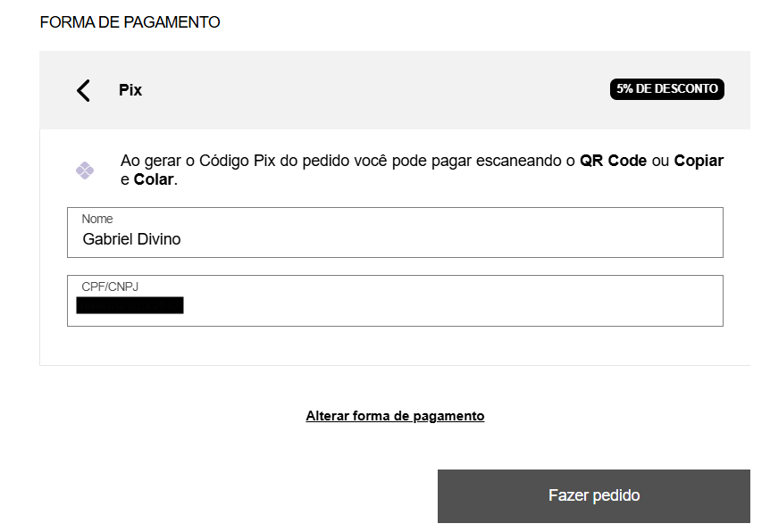Click the 5% DE DESCONTO badge
The image size is (770, 532).
[x=667, y=89]
